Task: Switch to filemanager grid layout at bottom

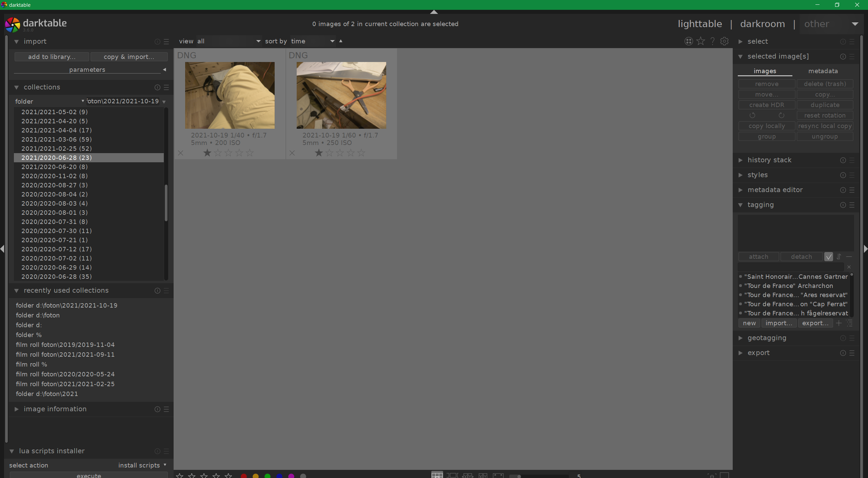Action: pyautogui.click(x=437, y=475)
